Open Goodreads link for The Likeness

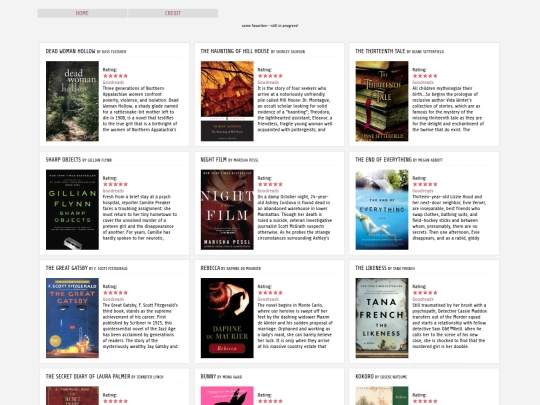[x=423, y=299]
